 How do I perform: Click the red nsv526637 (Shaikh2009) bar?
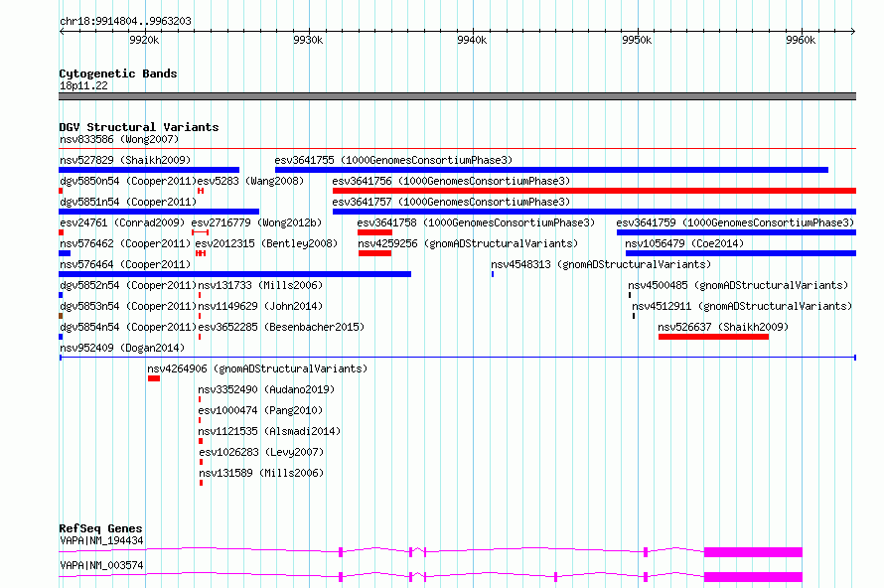713,337
